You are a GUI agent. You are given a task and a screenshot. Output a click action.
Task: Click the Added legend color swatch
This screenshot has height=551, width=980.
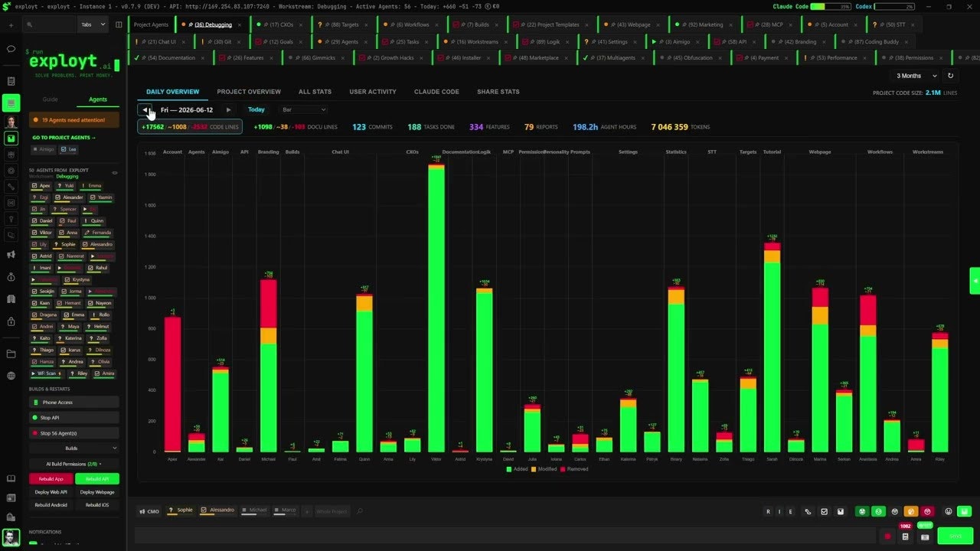(509, 469)
